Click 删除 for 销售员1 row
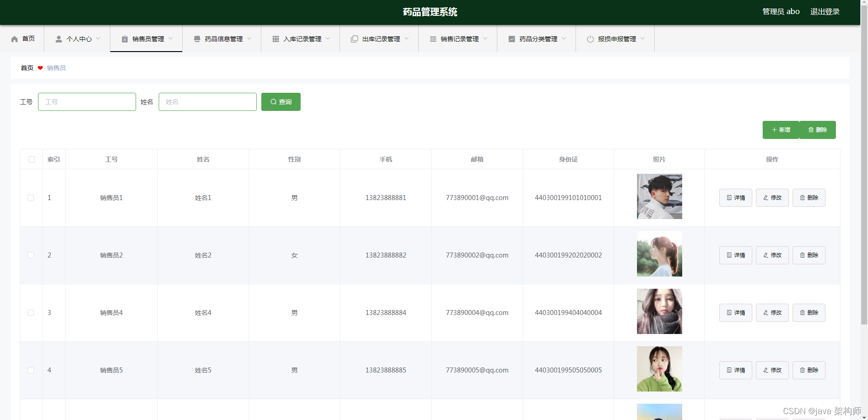The height and width of the screenshot is (420, 868). pos(809,198)
